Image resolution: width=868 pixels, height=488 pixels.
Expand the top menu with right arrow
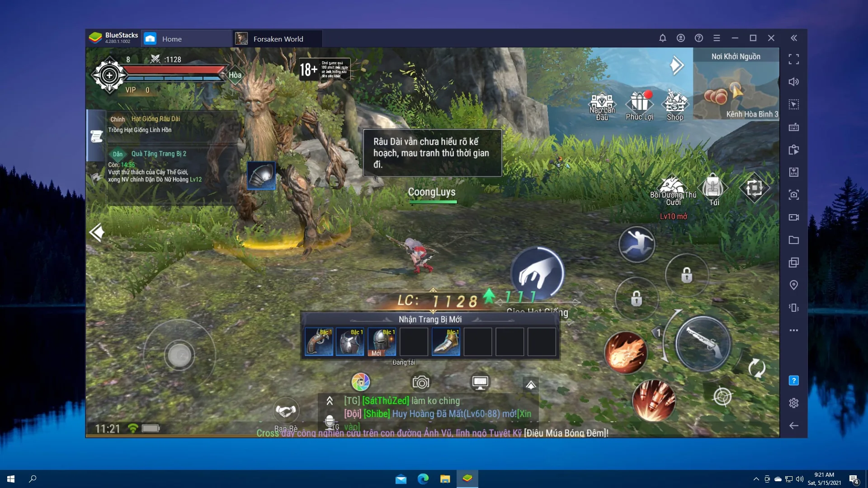(676, 66)
